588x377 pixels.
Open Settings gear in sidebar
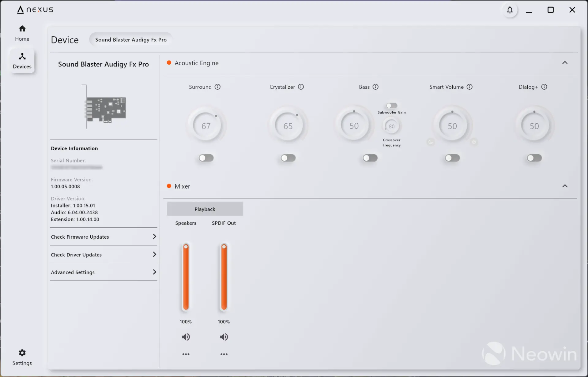pos(22,353)
